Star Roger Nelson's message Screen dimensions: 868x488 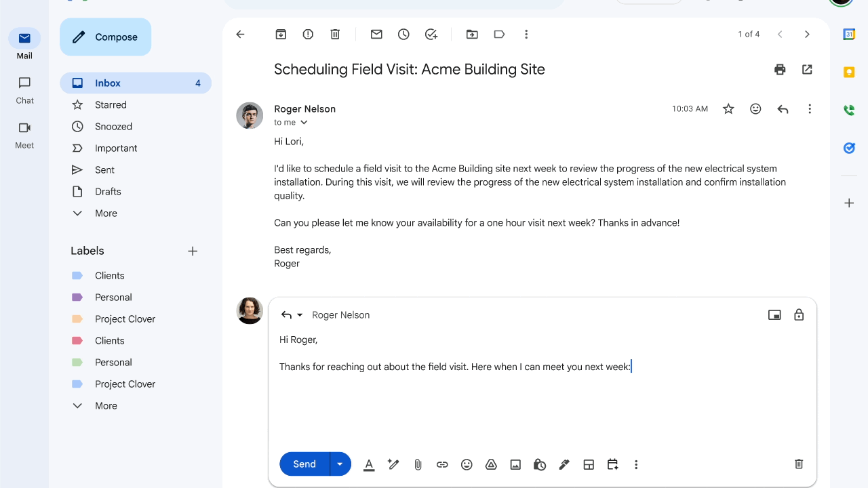point(728,109)
